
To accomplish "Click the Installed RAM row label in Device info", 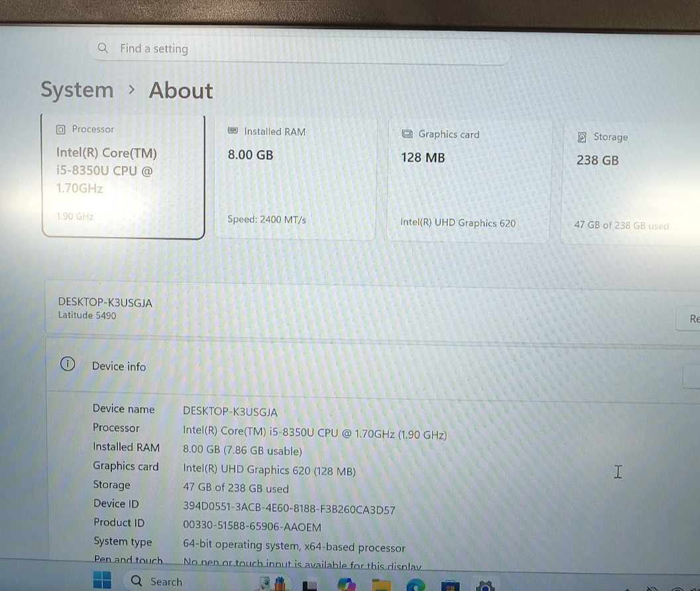I will pyautogui.click(x=127, y=446).
